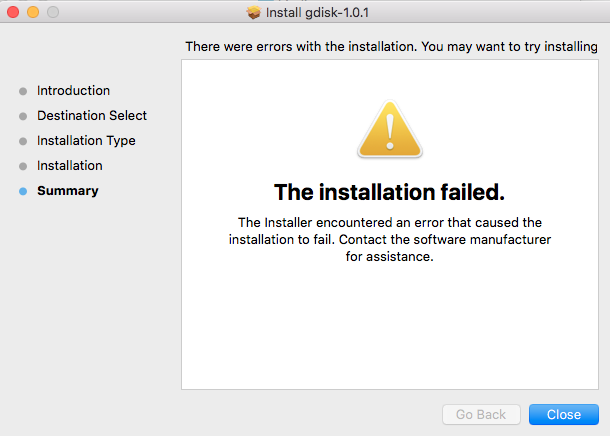Click the blue Summary step bullet
Screen dimensions: 610x436
pyautogui.click(x=23, y=191)
